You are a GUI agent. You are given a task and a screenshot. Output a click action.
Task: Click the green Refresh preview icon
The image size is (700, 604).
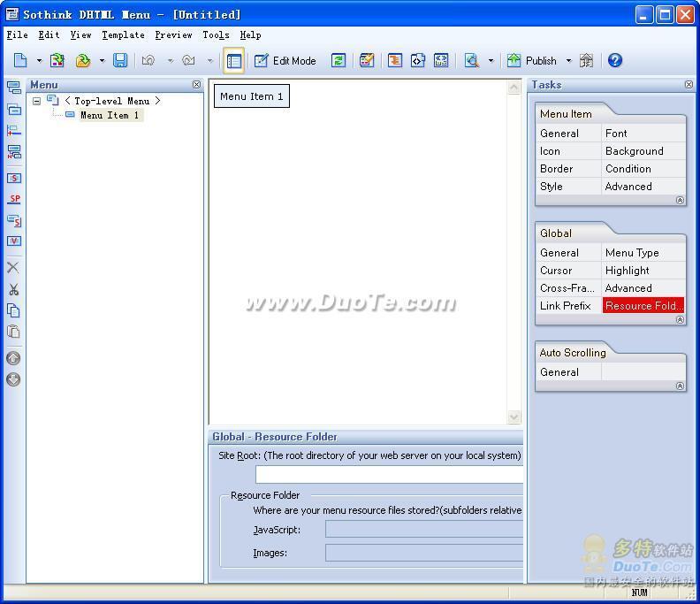339,60
